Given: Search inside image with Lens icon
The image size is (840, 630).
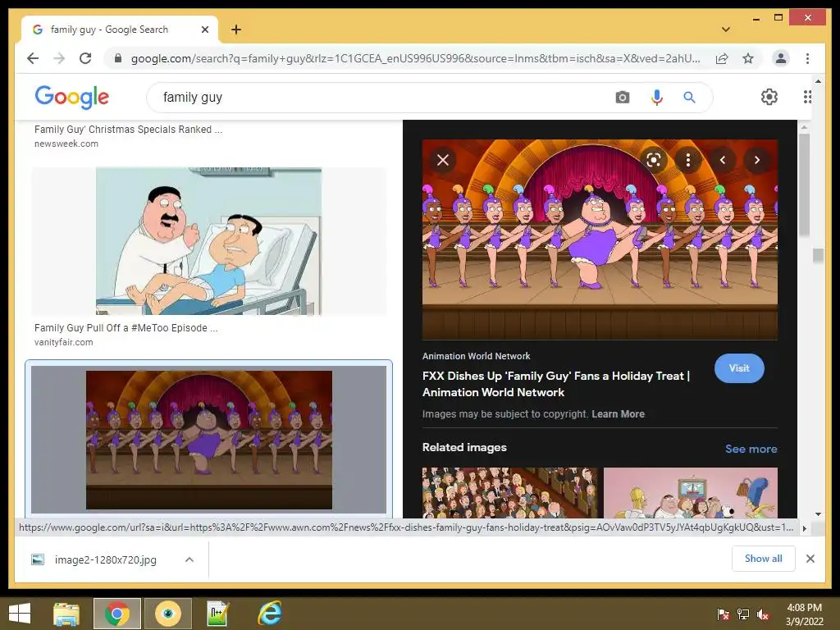Looking at the screenshot, I should [x=654, y=160].
